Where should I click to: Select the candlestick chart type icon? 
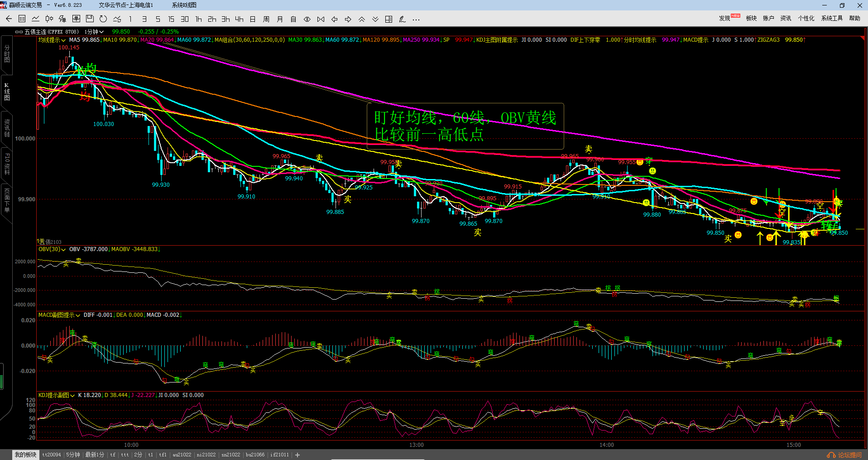[49, 19]
